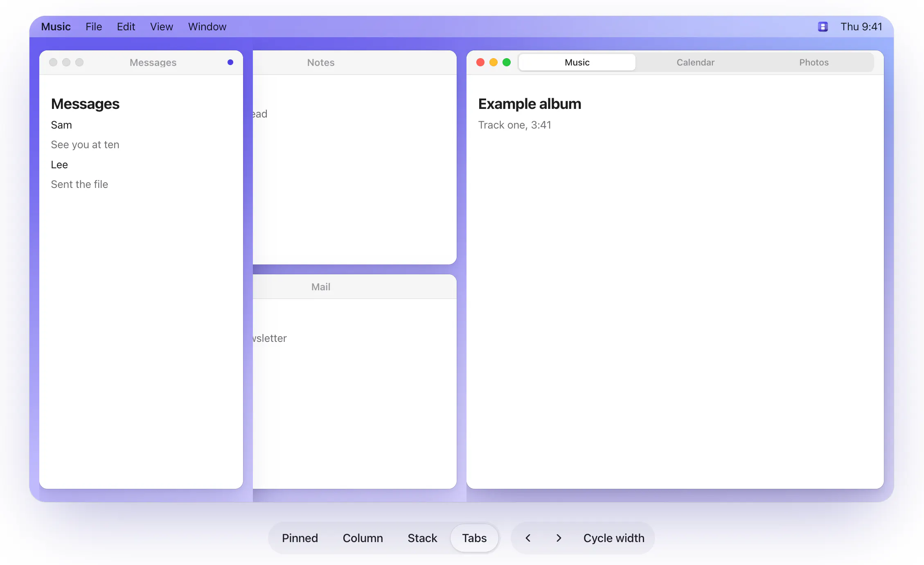This screenshot has width=924, height=565.
Task: Choose the Tabs layout option
Action: click(x=474, y=538)
